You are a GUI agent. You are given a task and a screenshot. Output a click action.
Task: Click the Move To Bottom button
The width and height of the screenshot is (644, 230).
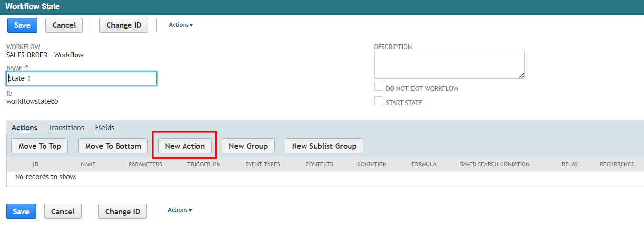[113, 146]
